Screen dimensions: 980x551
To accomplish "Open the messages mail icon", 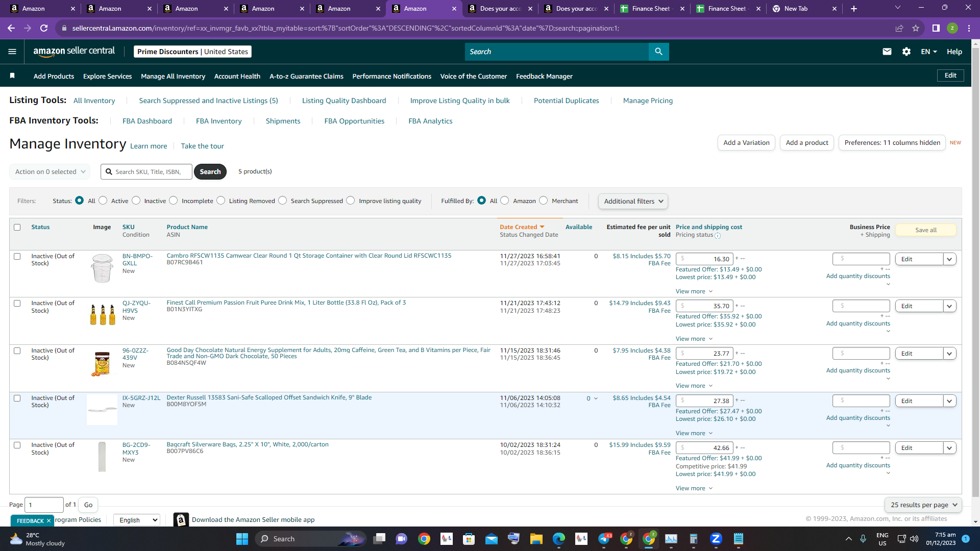I will point(887,52).
